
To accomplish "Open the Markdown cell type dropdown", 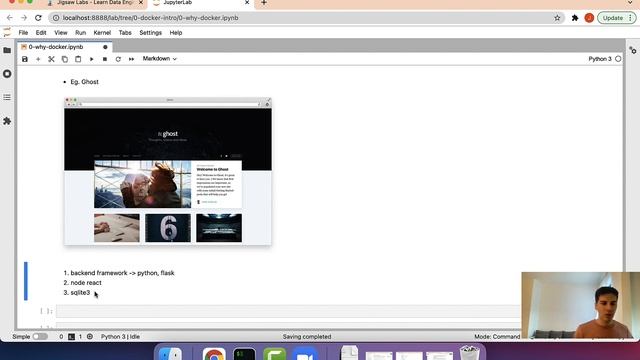I will (160, 59).
